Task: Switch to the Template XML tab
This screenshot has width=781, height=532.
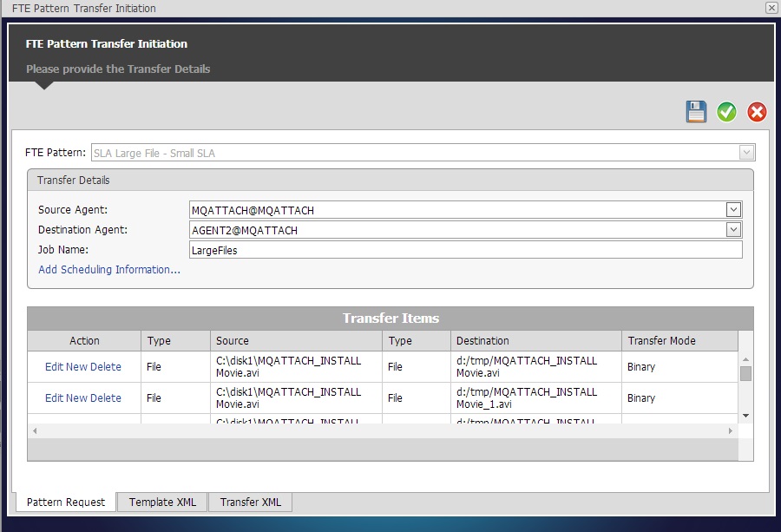Action: pos(161,502)
